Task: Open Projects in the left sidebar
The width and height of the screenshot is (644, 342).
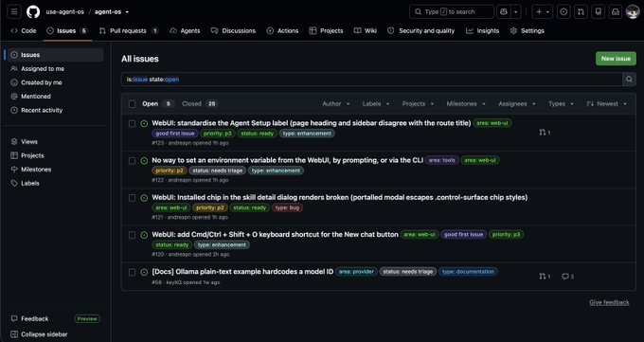Action: [55, 155]
